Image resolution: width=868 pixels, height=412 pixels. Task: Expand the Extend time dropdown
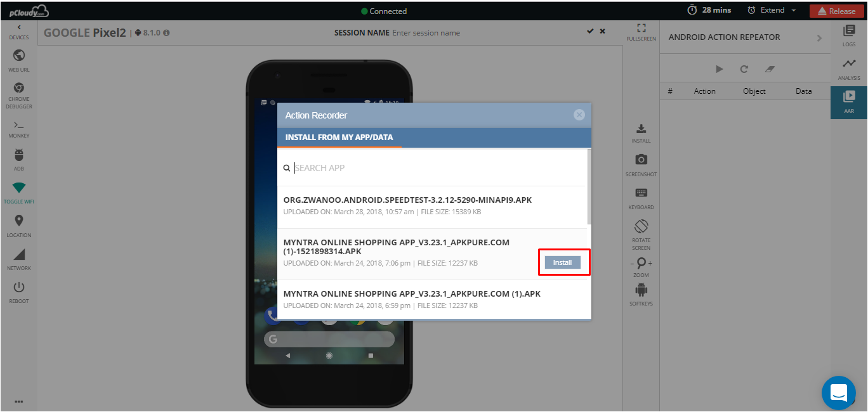click(x=772, y=10)
